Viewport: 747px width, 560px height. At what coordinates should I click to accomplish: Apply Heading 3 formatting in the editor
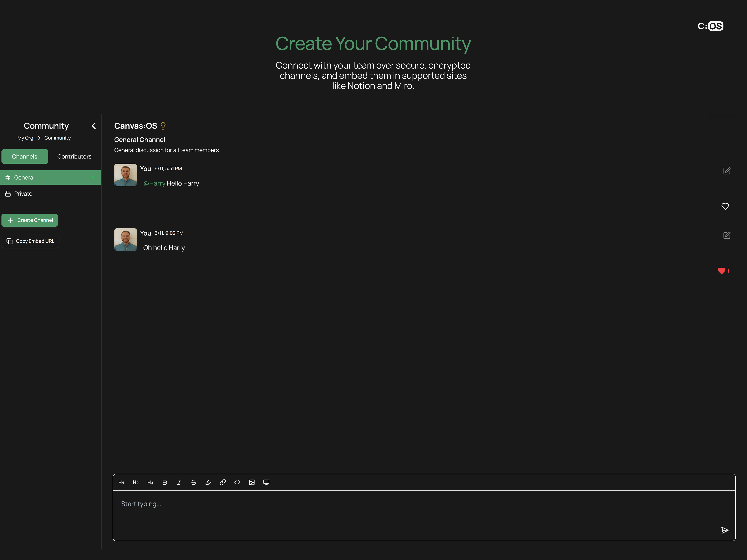[150, 482]
